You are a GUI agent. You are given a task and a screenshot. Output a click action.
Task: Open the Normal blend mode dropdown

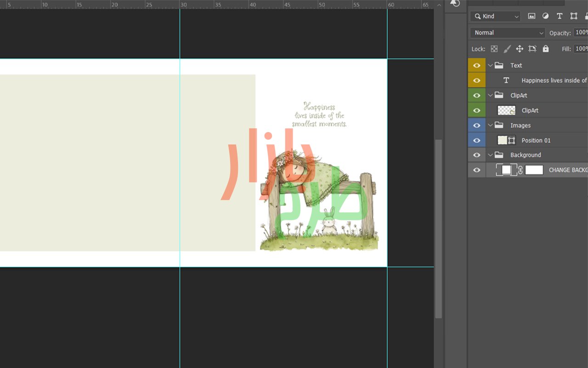[x=508, y=33]
